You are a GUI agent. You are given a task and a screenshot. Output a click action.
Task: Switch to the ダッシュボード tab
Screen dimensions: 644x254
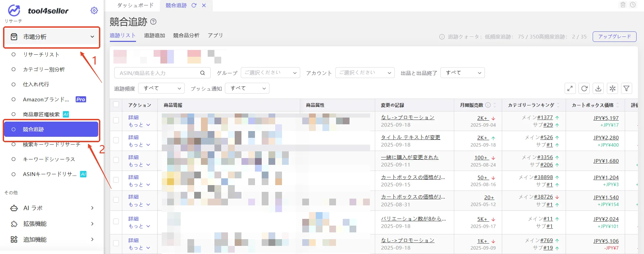[135, 5]
